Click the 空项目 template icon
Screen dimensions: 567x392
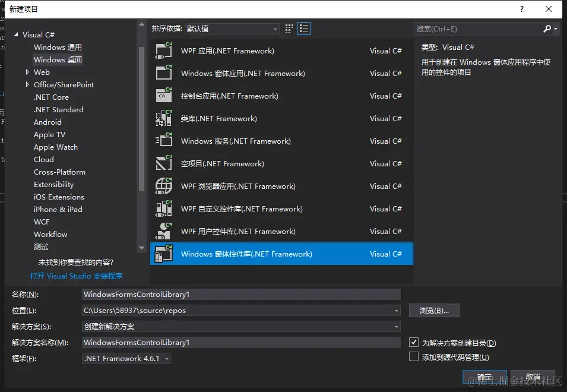(x=164, y=163)
